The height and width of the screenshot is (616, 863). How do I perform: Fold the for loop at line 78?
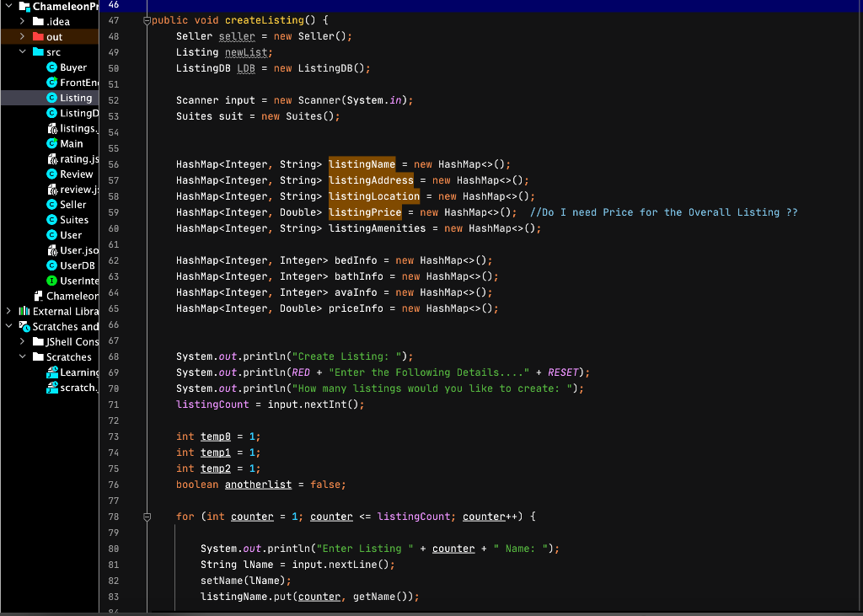point(147,516)
